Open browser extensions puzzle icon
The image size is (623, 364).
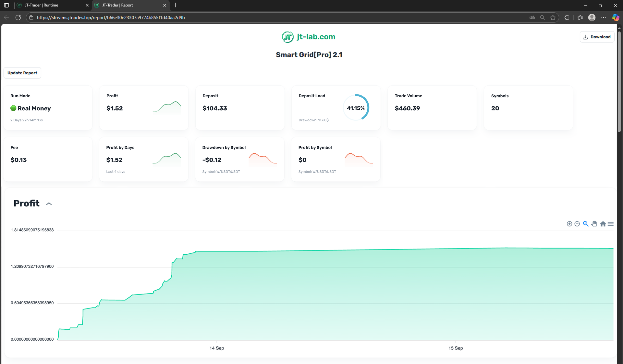click(x=567, y=18)
